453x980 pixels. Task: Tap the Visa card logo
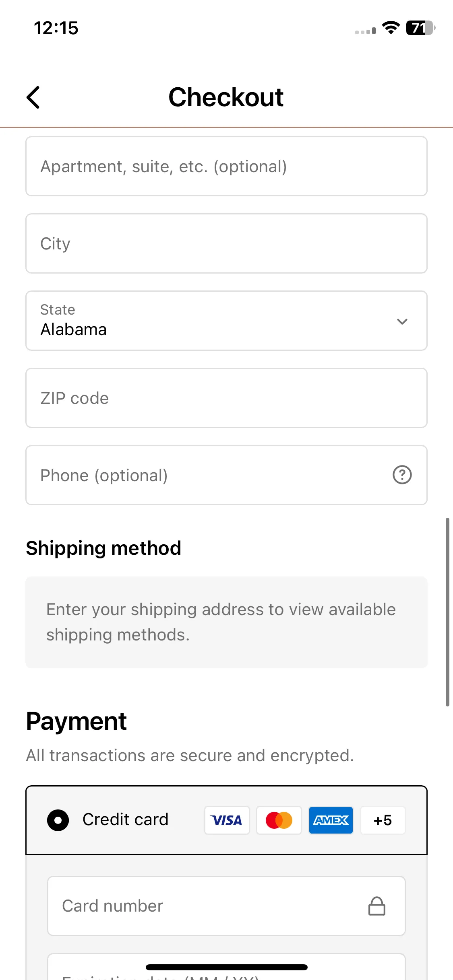coord(227,820)
